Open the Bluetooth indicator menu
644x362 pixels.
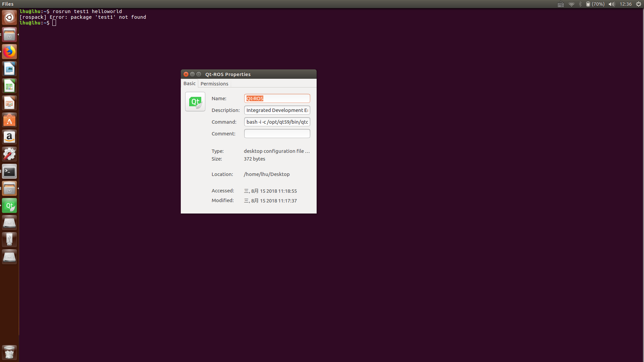[580, 4]
